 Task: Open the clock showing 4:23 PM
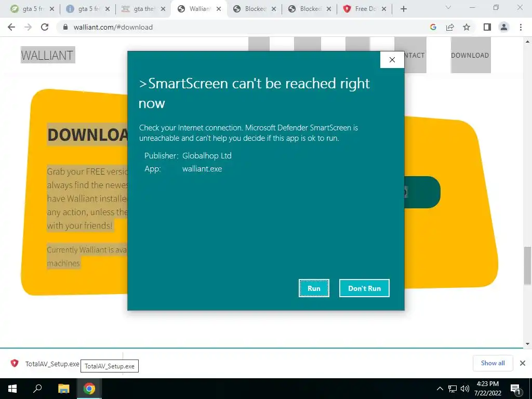(x=487, y=389)
